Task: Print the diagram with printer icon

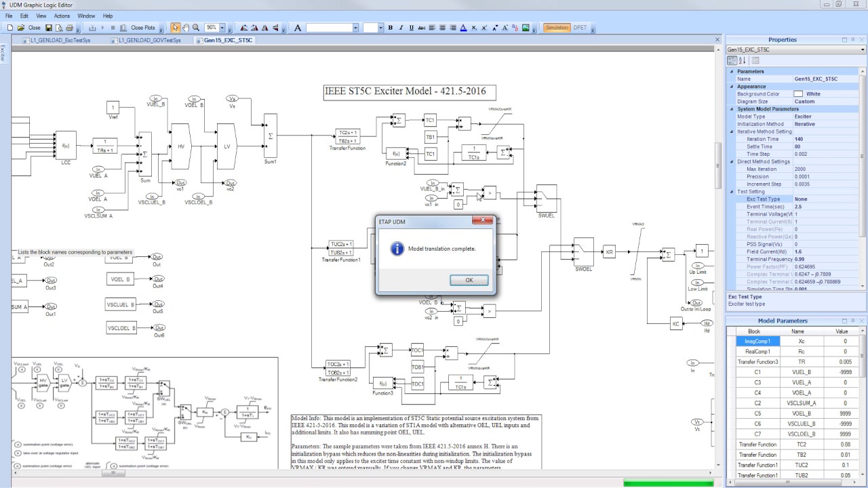Action: click(69, 28)
